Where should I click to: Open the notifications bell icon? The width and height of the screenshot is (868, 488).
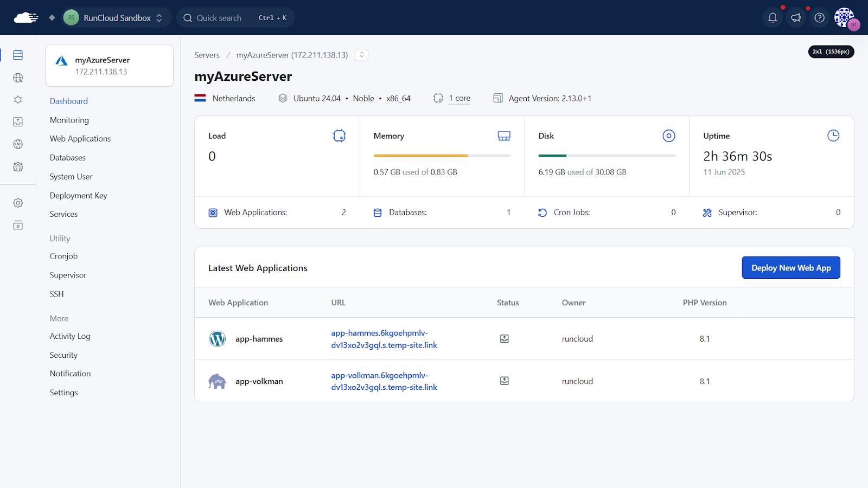(773, 18)
